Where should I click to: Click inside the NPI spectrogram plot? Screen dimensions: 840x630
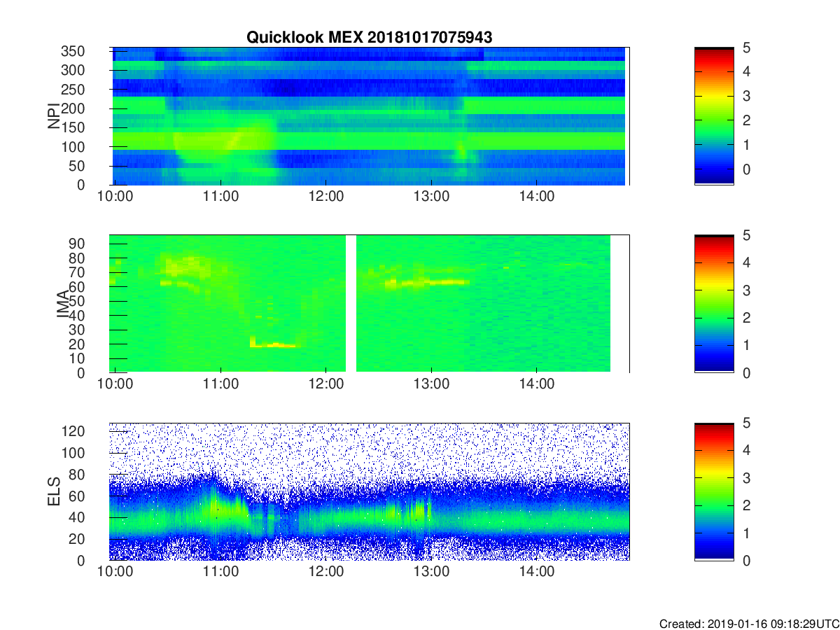pos(370,116)
